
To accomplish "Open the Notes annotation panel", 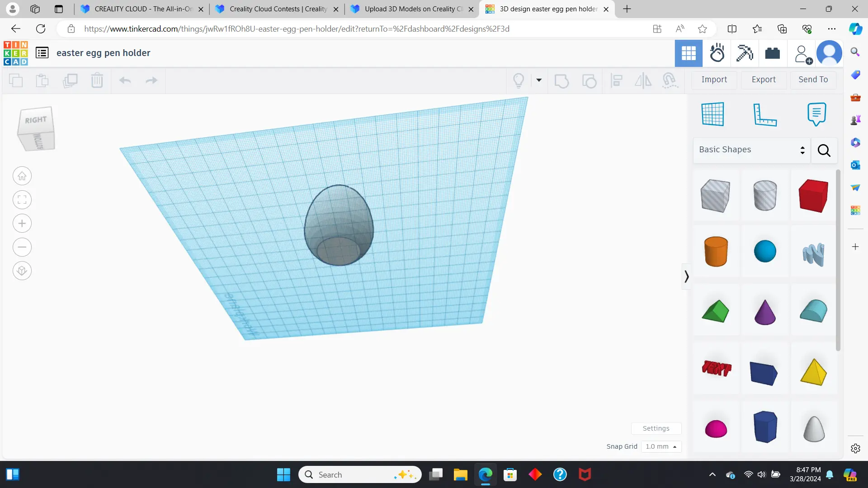I will tap(816, 114).
